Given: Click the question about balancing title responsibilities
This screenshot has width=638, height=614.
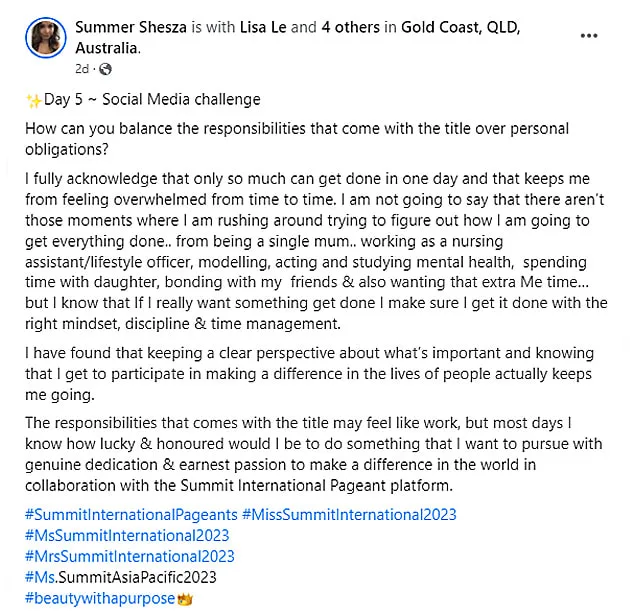Looking at the screenshot, I should 297,139.
